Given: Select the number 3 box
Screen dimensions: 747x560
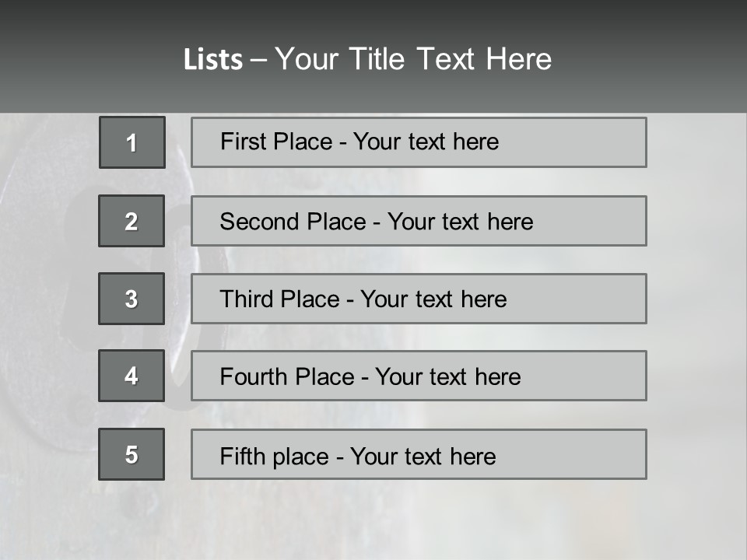Looking at the screenshot, I should [132, 299].
